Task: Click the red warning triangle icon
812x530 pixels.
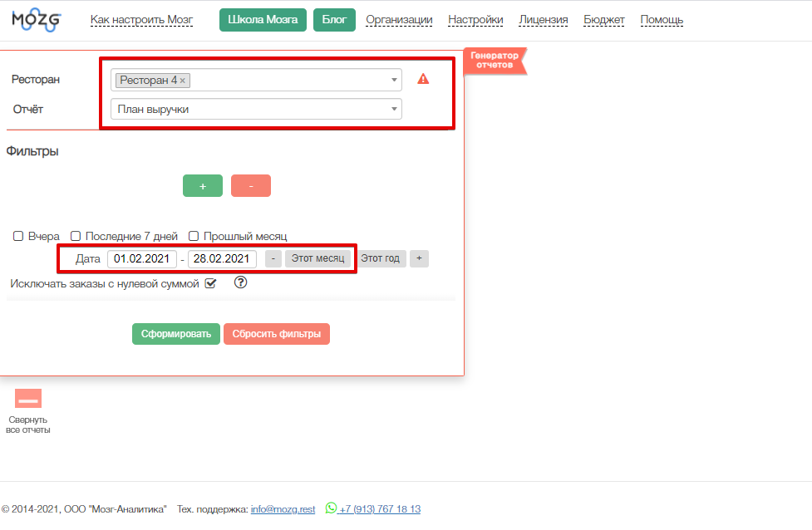Action: point(423,79)
